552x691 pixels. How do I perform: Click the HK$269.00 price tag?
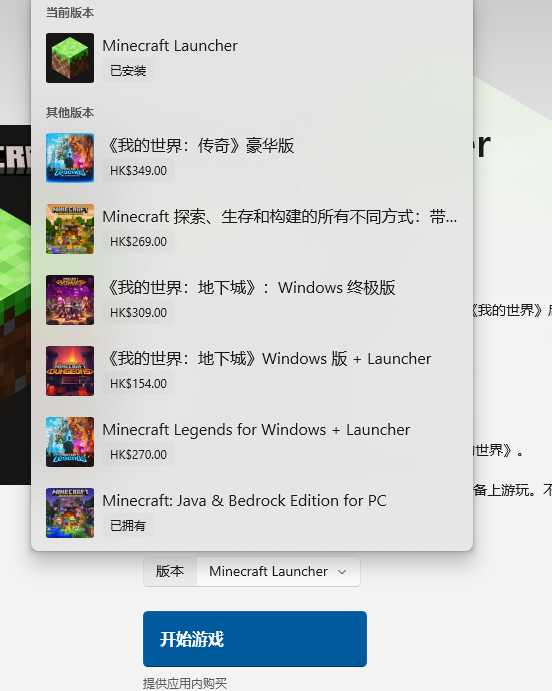pos(138,241)
